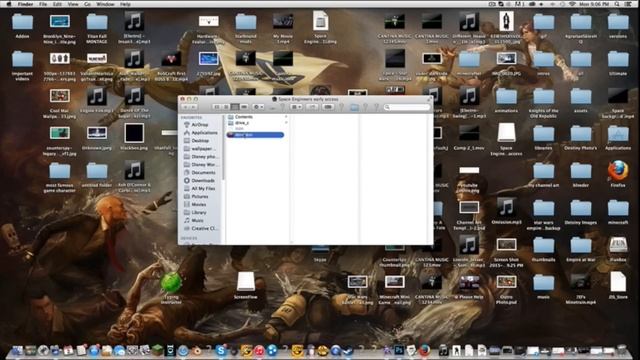The height and width of the screenshot is (360, 640).
Task: Open the Go menu
Action: click(87, 4)
